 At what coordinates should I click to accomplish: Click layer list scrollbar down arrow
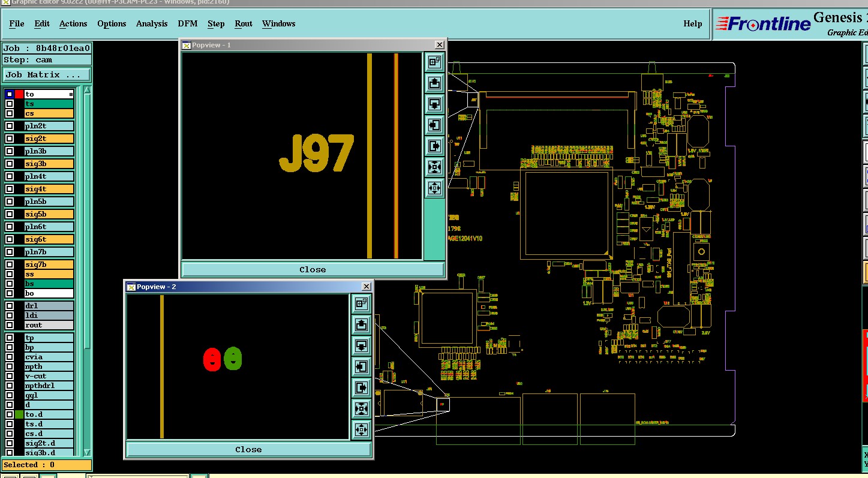pyautogui.click(x=87, y=452)
